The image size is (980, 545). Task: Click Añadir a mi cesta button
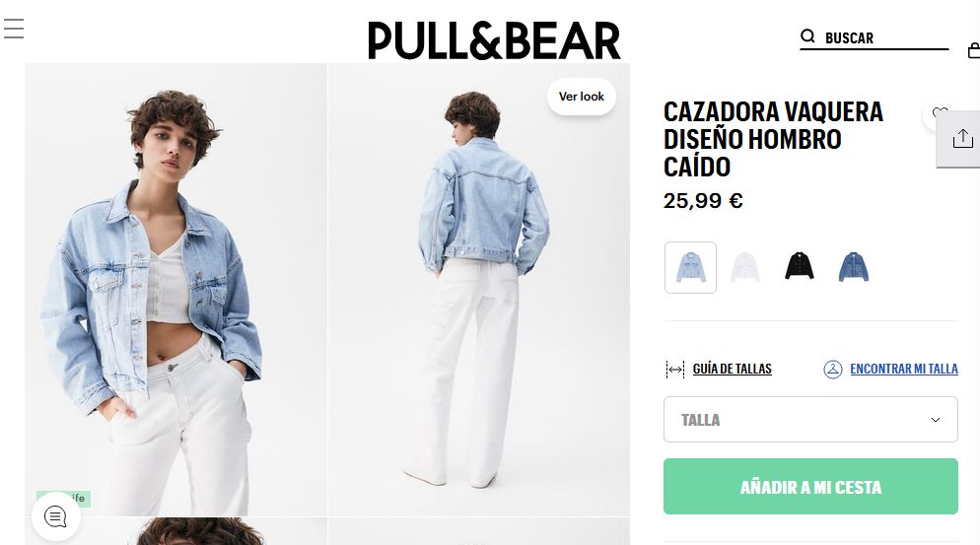(810, 486)
